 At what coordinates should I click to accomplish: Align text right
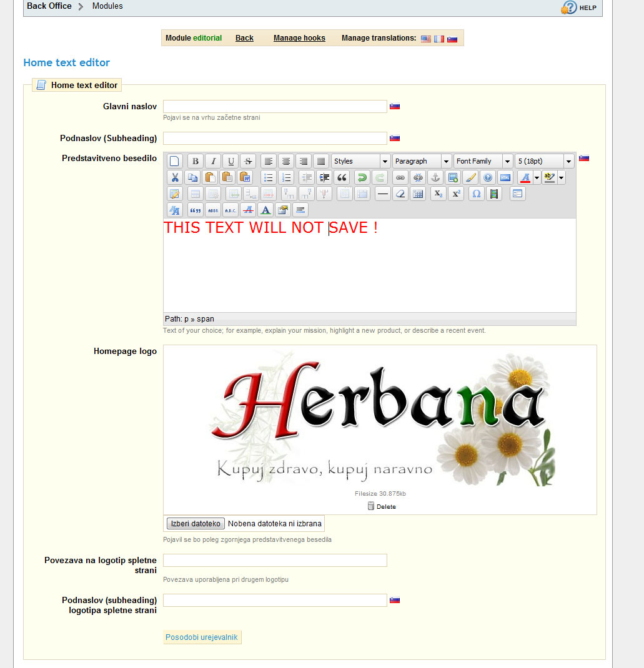click(303, 161)
